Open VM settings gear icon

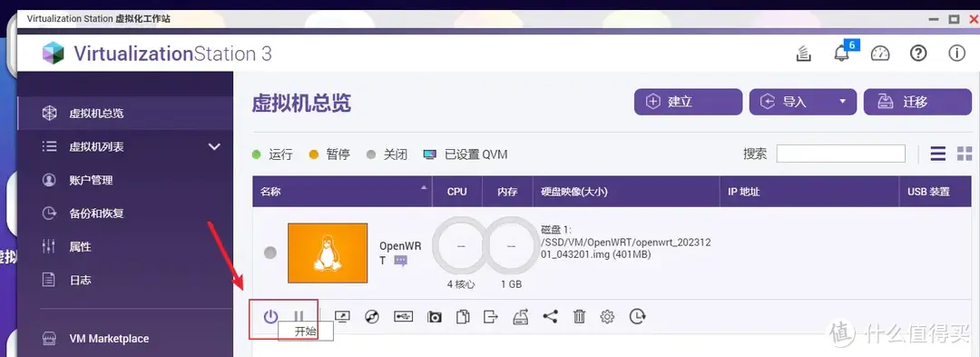(607, 316)
